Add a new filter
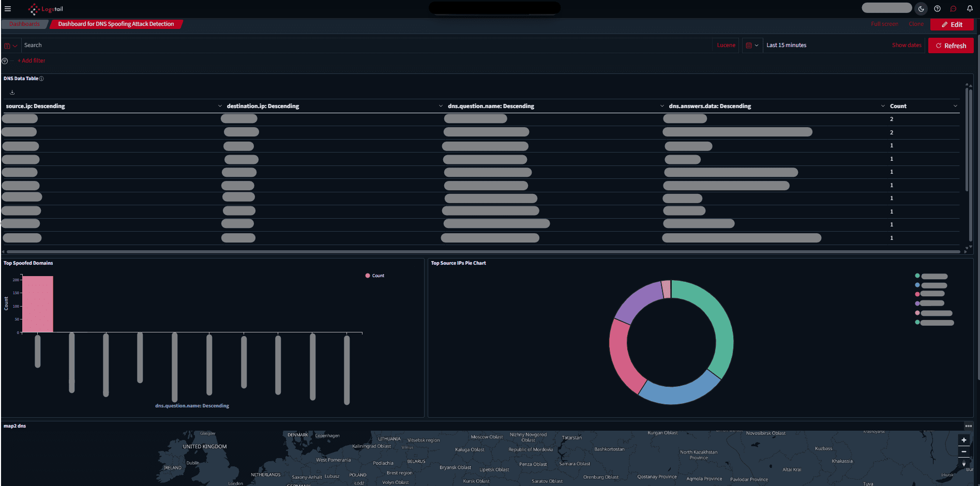This screenshot has height=486, width=980. point(32,61)
